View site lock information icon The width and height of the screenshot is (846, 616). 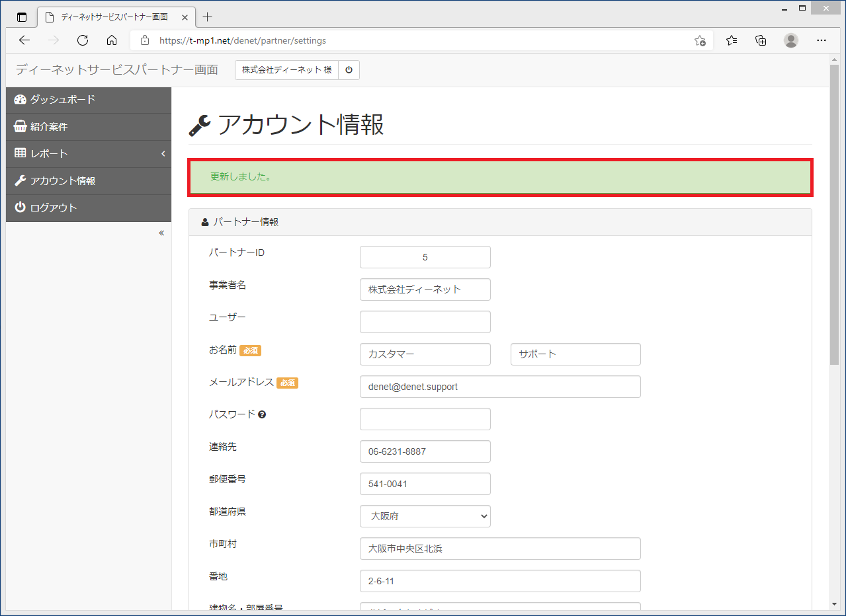click(x=145, y=40)
